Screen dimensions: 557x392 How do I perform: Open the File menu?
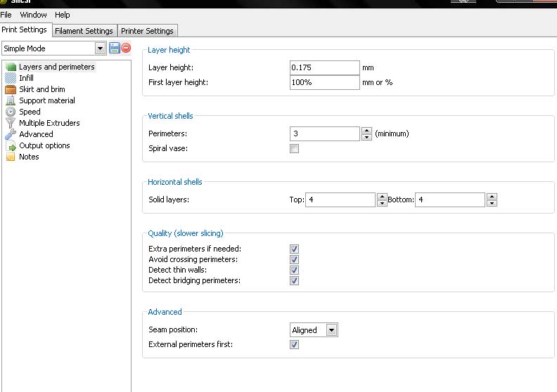coord(6,15)
